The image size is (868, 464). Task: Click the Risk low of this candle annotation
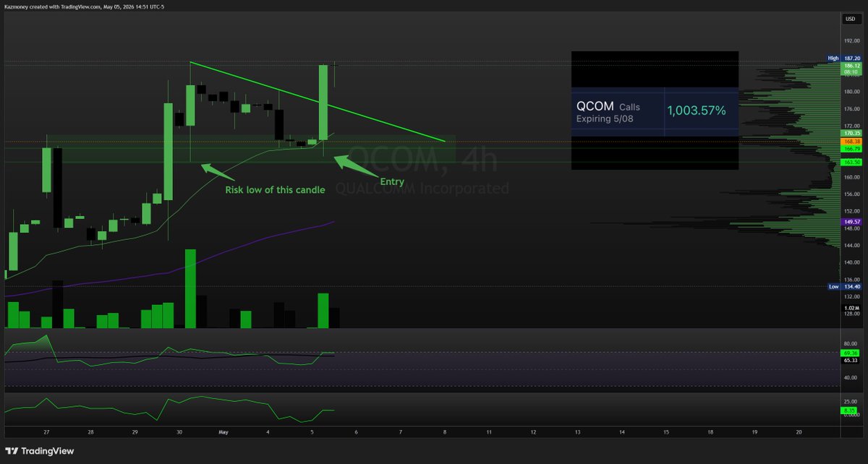click(x=275, y=189)
